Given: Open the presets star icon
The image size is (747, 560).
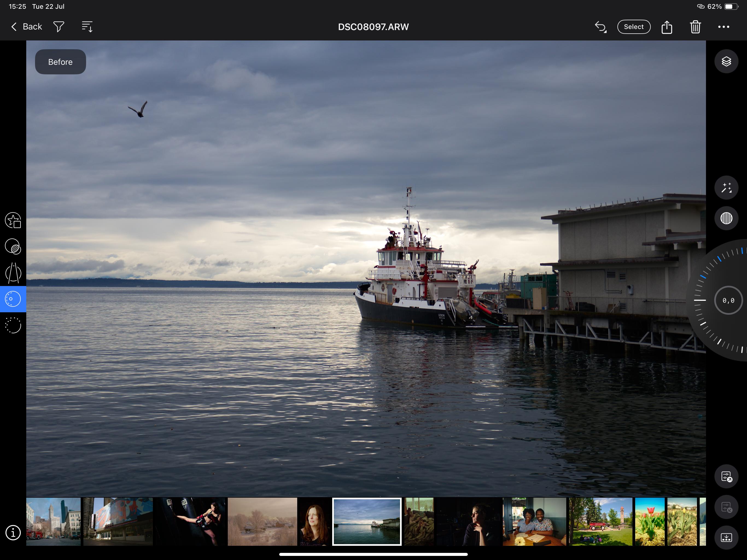Looking at the screenshot, I should click(x=13, y=221).
